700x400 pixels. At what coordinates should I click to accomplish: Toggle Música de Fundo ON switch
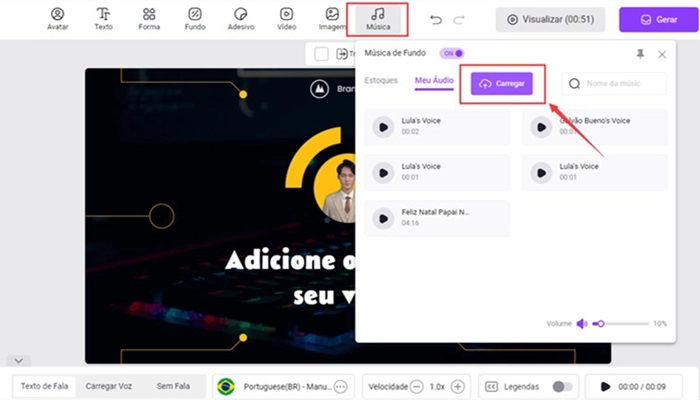pyautogui.click(x=452, y=53)
